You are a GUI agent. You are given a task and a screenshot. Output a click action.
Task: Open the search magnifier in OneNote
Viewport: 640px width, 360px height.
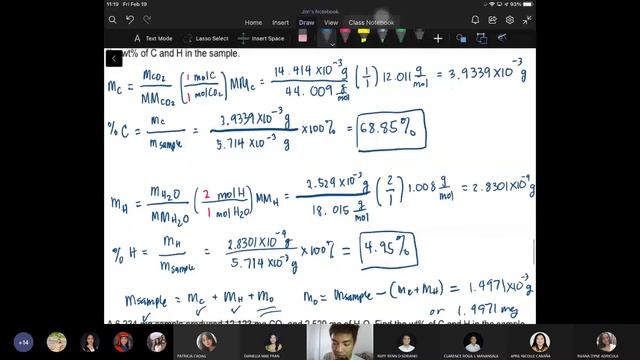pyautogui.click(x=113, y=20)
